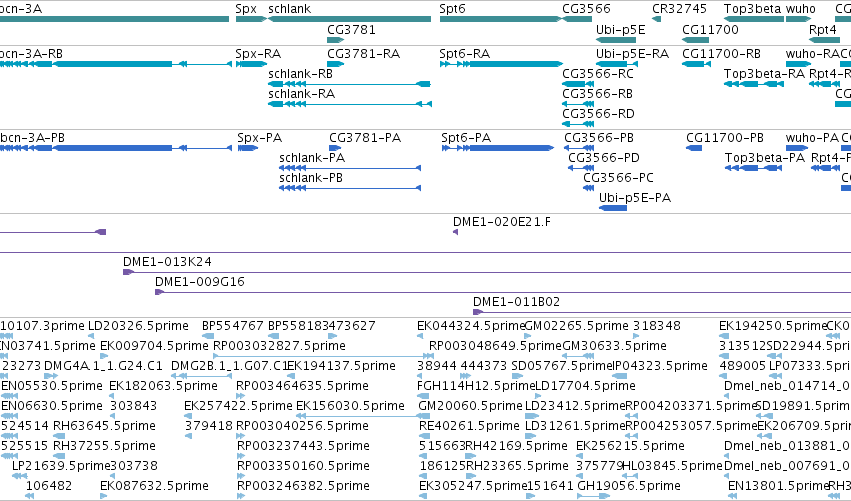The width and height of the screenshot is (851, 501).
Task: Click the Top3beta-RA transcript label
Action: (x=764, y=74)
